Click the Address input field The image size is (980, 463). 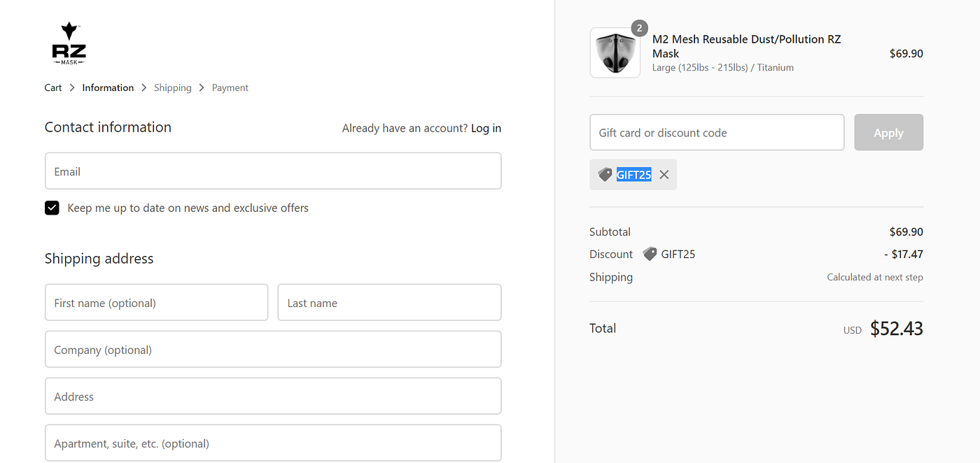(273, 397)
